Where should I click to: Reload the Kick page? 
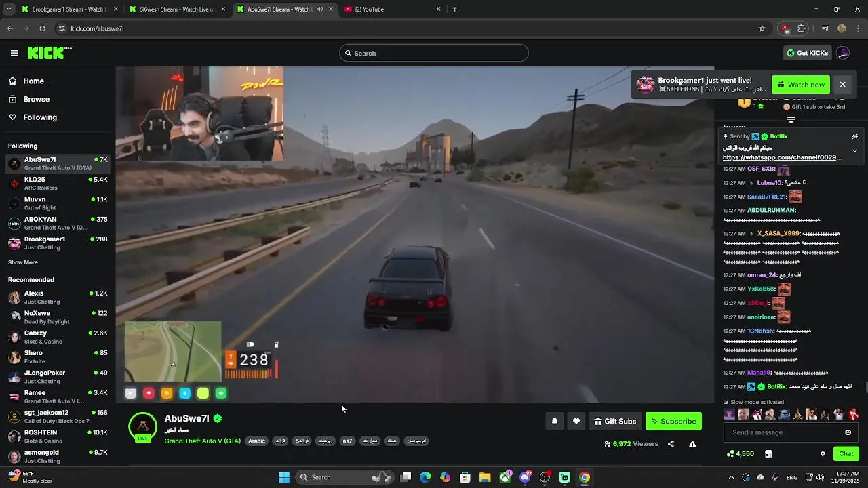[x=42, y=28]
